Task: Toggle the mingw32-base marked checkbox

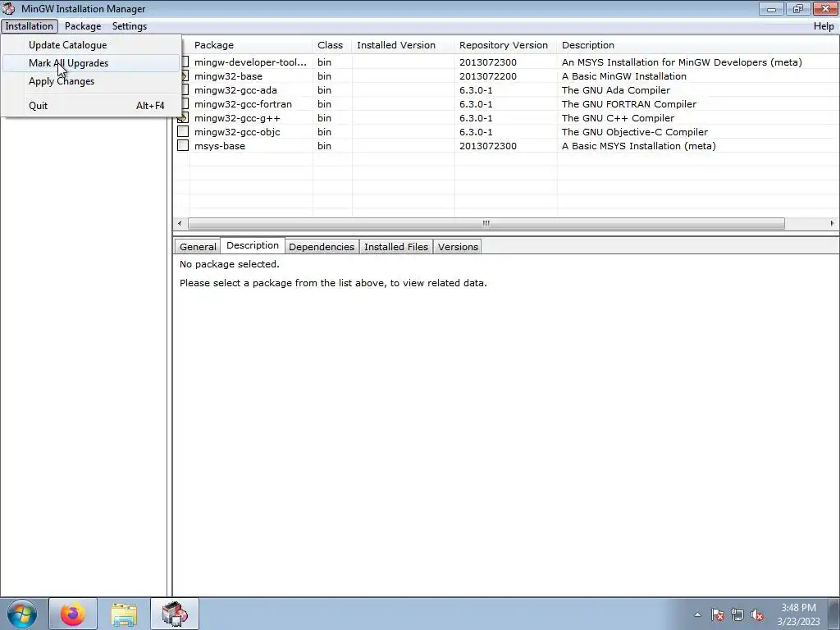Action: [x=183, y=76]
